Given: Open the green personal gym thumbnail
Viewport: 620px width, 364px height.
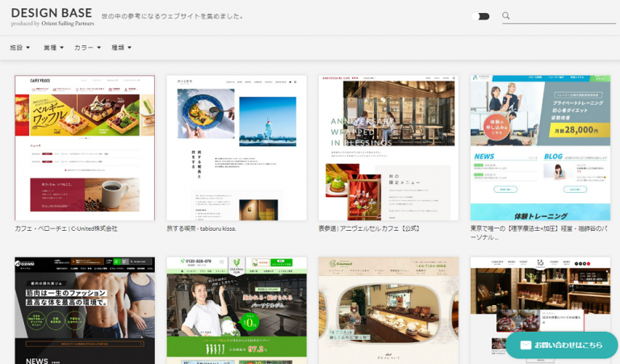Looking at the screenshot, I should tap(237, 311).
